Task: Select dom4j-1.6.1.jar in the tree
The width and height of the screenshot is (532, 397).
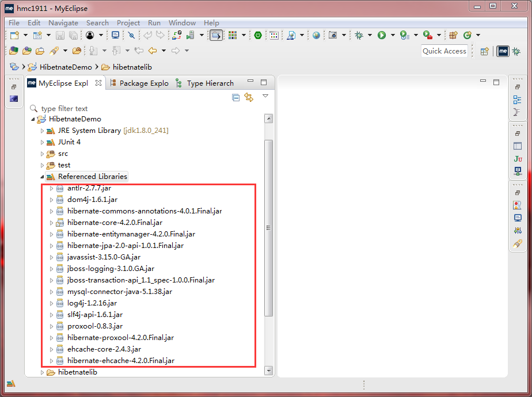Action: coord(92,200)
